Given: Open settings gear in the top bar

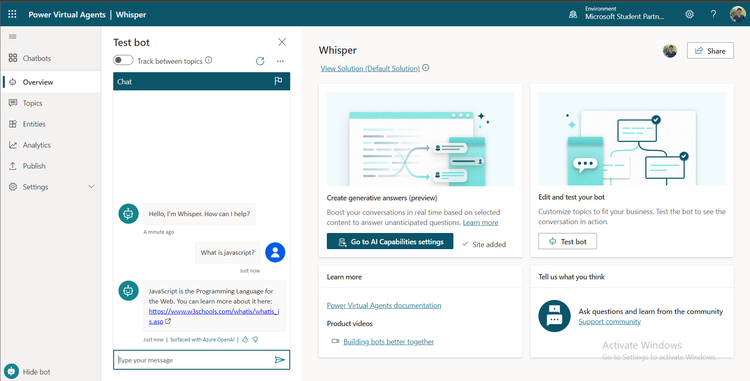Looking at the screenshot, I should tap(689, 14).
